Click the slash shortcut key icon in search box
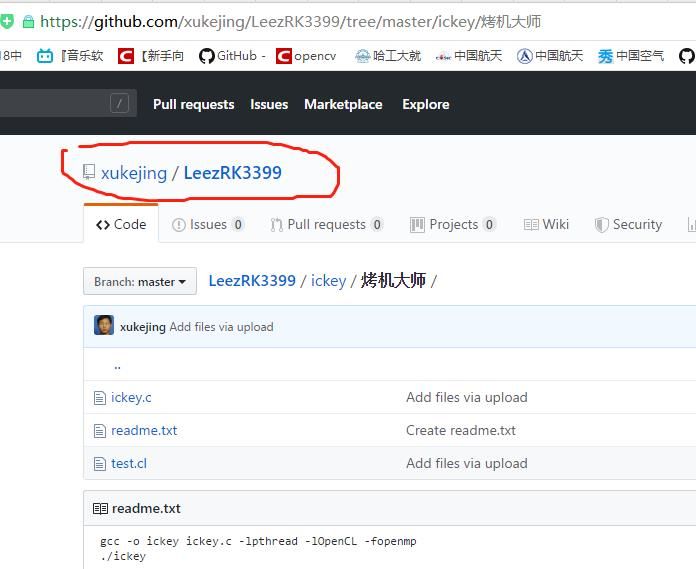The width and height of the screenshot is (696, 569). (119, 104)
